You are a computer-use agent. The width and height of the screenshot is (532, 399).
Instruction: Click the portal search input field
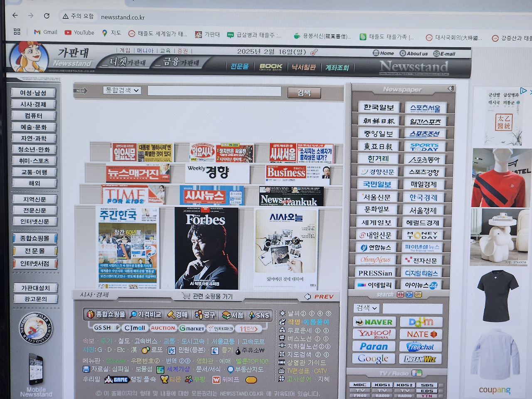coord(412,308)
